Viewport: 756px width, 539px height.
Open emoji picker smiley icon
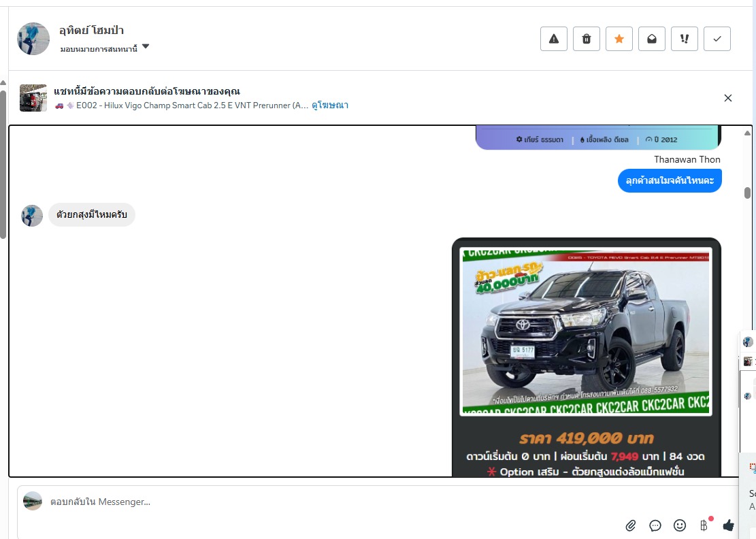tap(680, 525)
